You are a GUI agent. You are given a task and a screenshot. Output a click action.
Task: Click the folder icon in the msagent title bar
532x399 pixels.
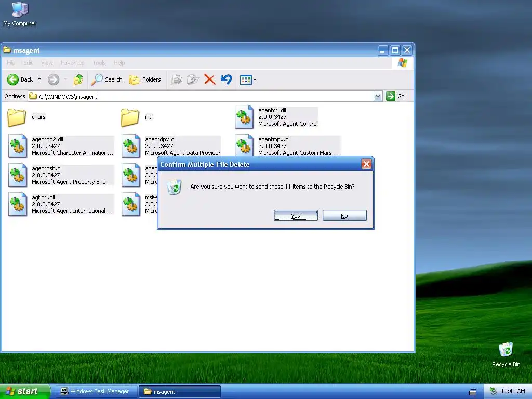tap(7, 50)
